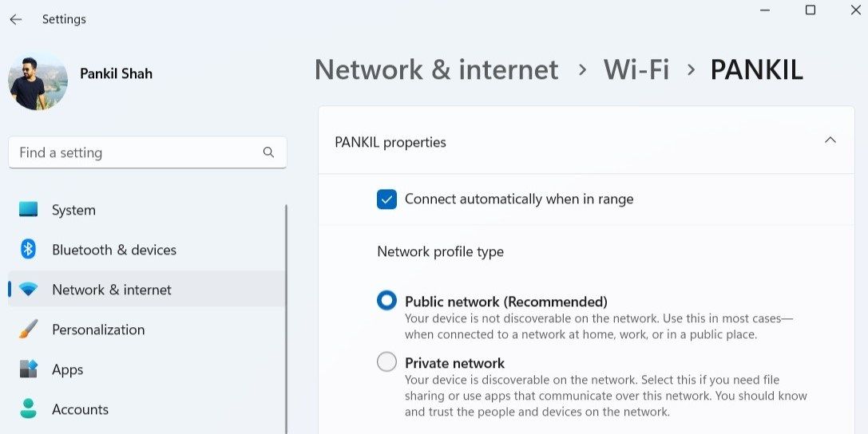Viewport: 868px width, 434px height.
Task: Click the Personalization paintbrush icon
Action: (29, 329)
